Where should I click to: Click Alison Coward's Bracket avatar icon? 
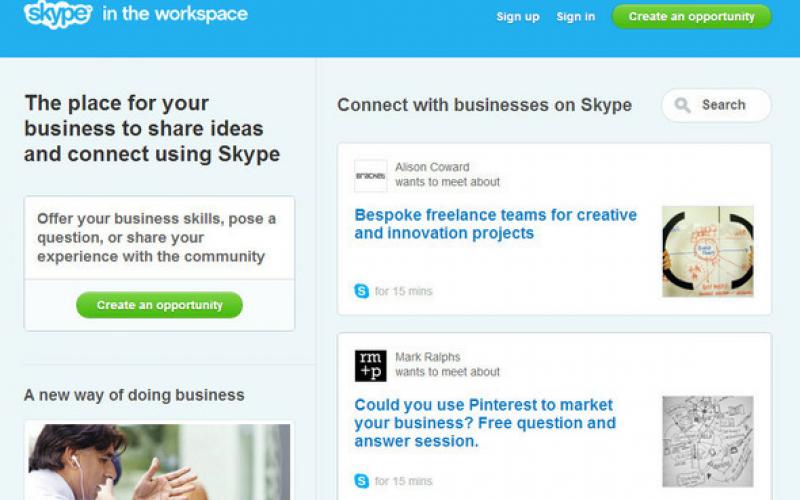tap(370, 175)
